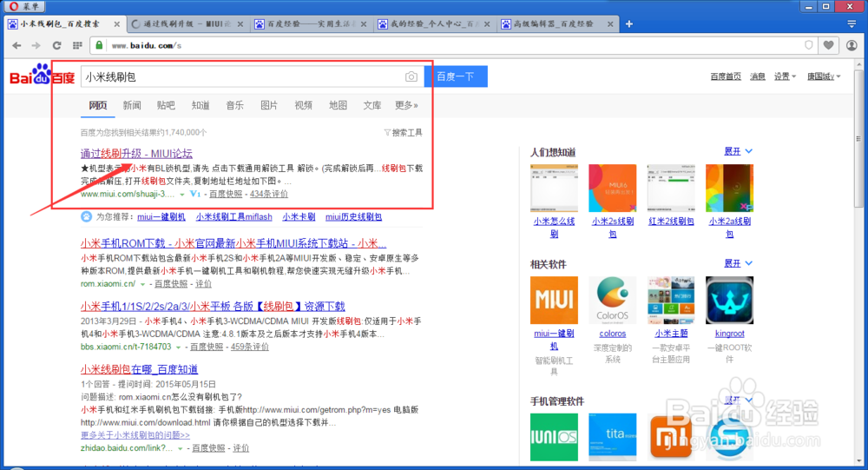Open dropdown arrow after bbs.xiaomi.cn/t-7184703

click(x=178, y=348)
